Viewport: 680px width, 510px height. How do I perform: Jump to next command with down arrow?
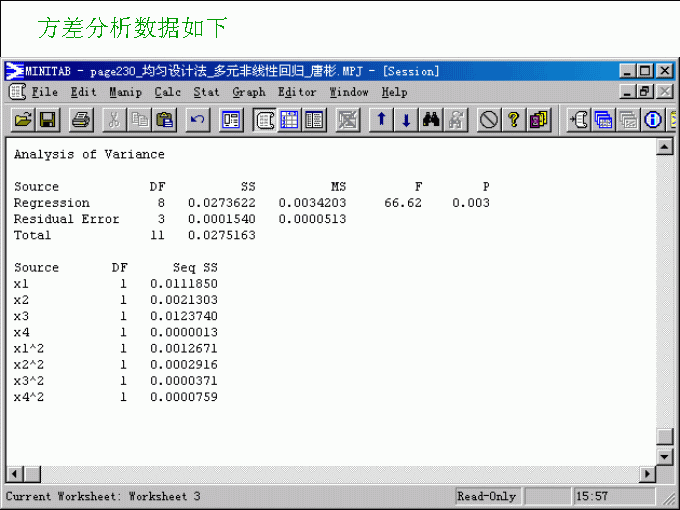pos(406,120)
